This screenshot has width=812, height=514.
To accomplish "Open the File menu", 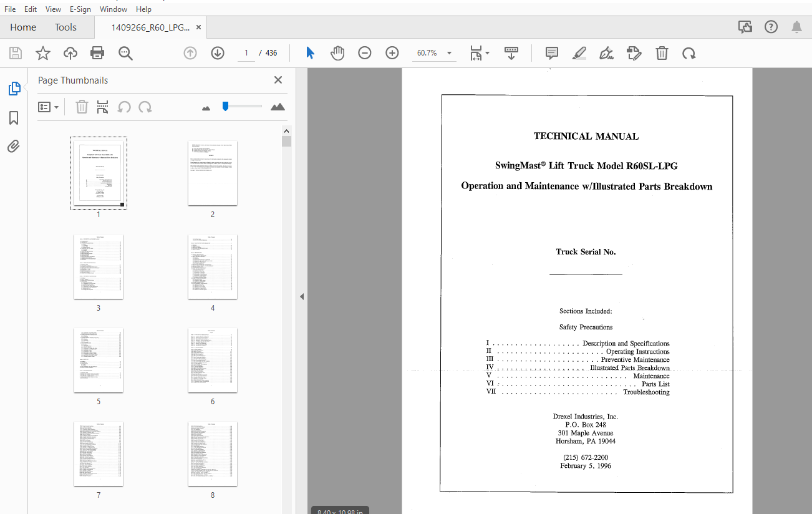I will 10,9.
